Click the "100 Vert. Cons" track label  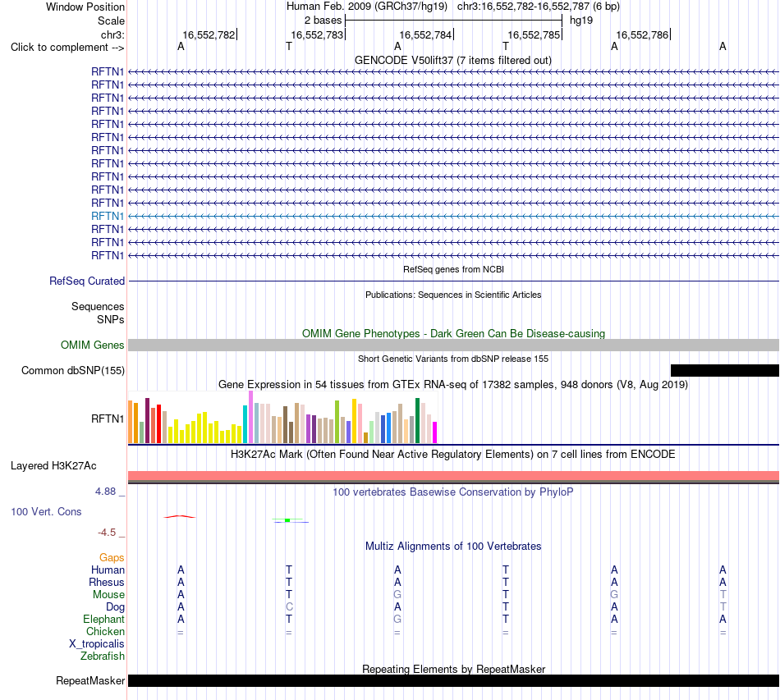click(46, 511)
